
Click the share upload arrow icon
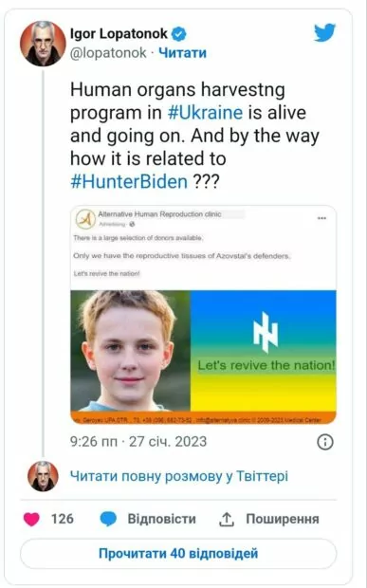pos(227,520)
